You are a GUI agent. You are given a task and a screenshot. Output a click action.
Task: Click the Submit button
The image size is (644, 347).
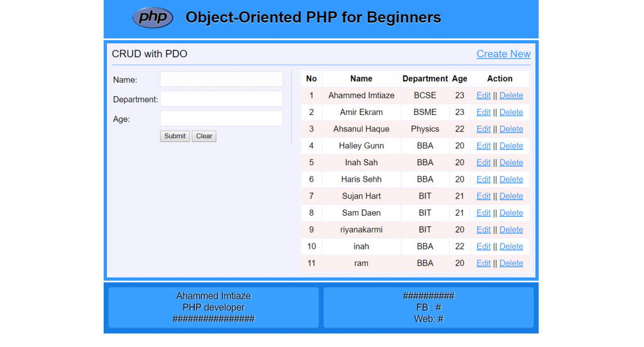point(175,136)
